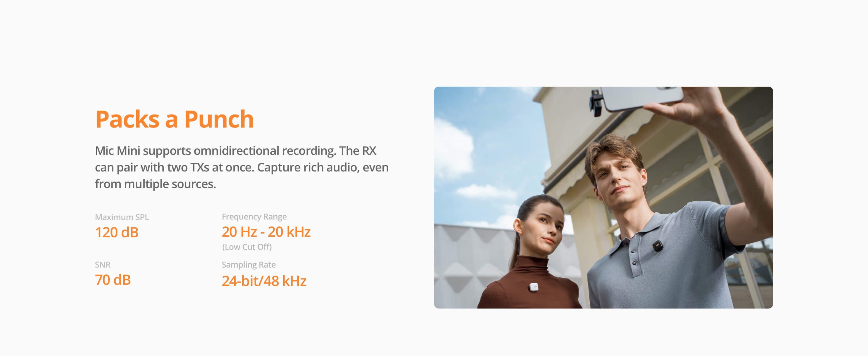Select the 'SNR' label

[x=103, y=265]
